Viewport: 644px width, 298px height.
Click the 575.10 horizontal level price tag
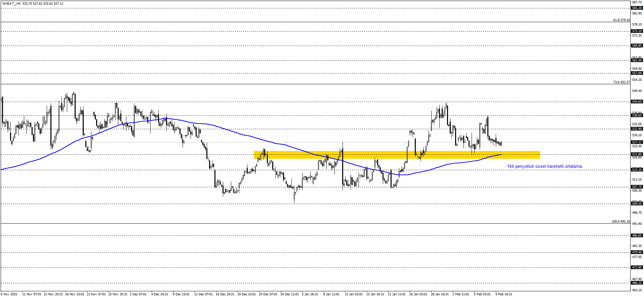[x=637, y=31]
